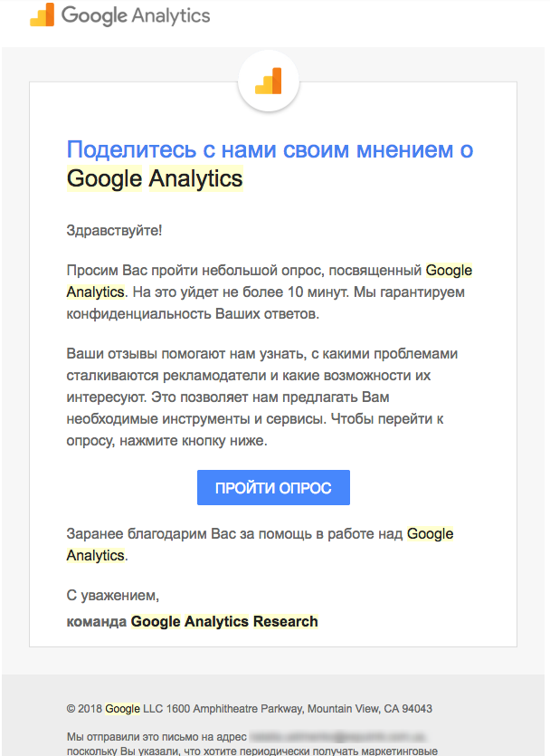This screenshot has height=756, width=550.
Task: Select highlighted "Google Analytics" in the heading
Action: coord(155,178)
